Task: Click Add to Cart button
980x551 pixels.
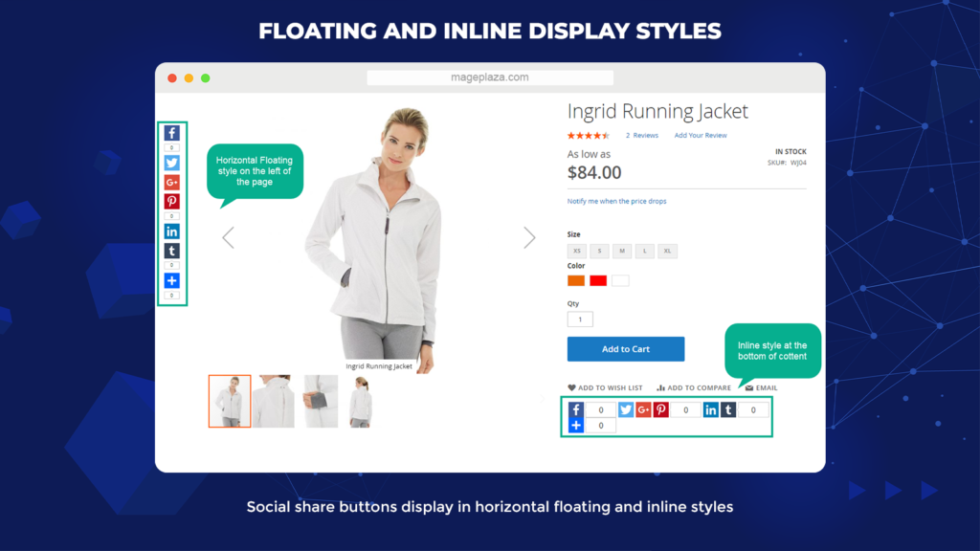Action: 626,349
